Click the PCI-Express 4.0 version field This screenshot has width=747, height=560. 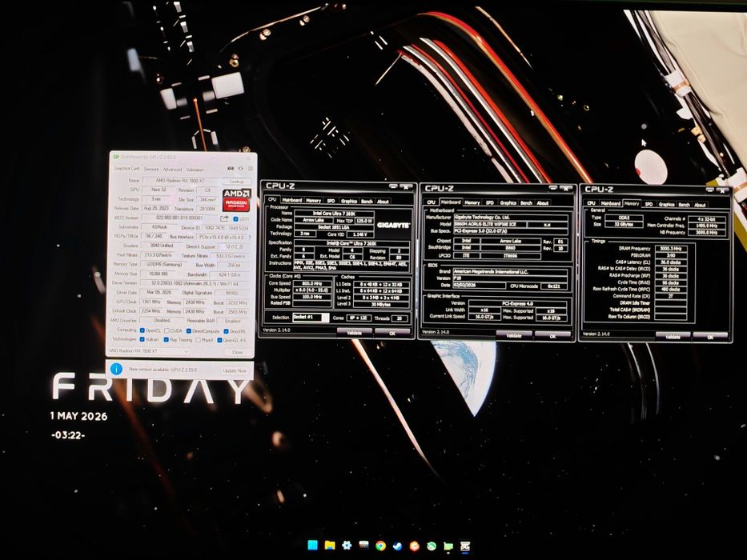518,303
